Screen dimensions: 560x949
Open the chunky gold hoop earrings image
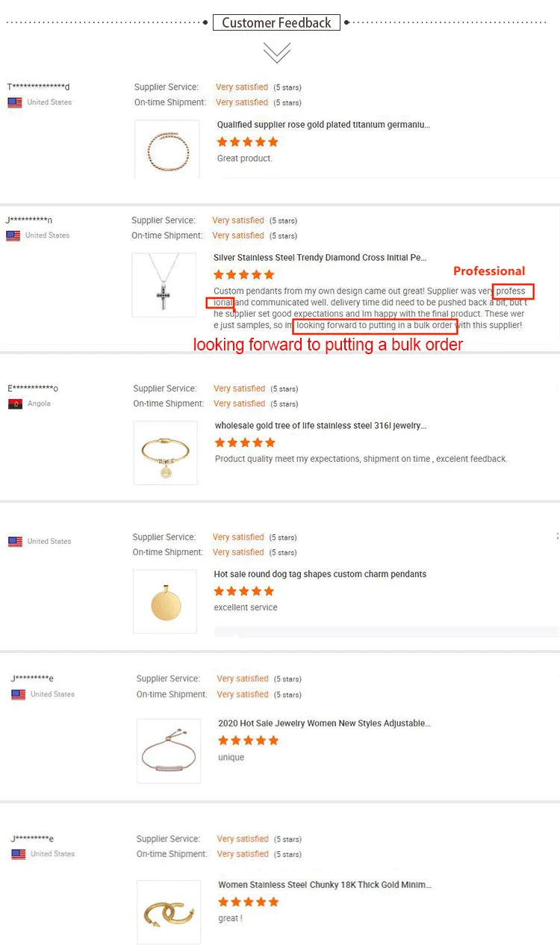(169, 912)
